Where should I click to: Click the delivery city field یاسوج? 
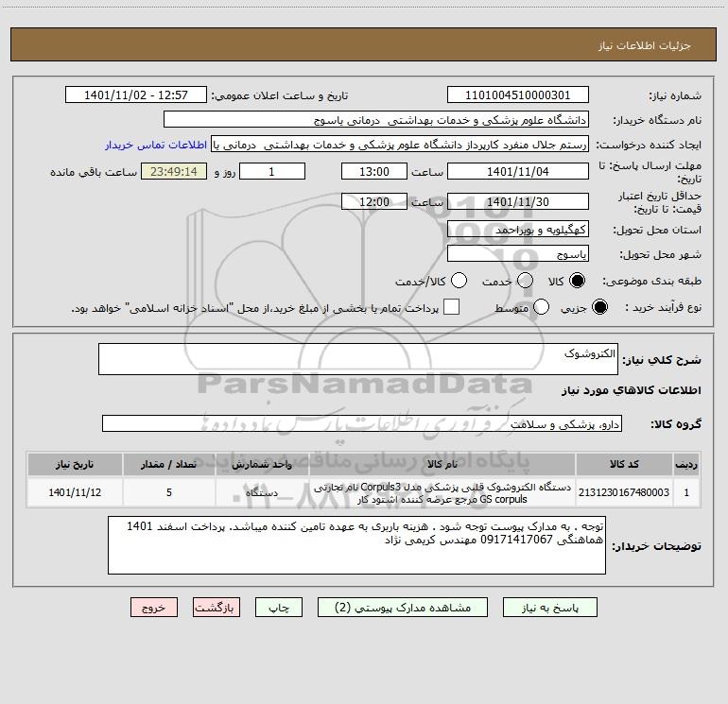point(518,254)
